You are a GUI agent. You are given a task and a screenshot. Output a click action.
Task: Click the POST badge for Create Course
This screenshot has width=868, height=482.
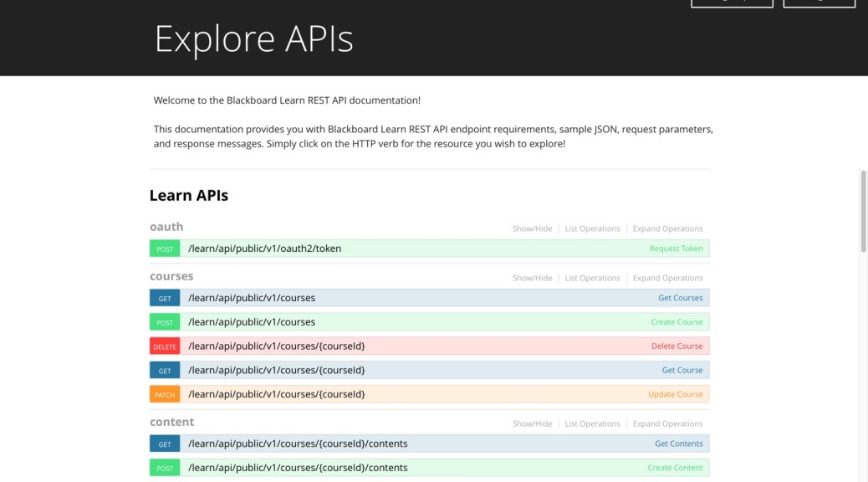tap(165, 322)
